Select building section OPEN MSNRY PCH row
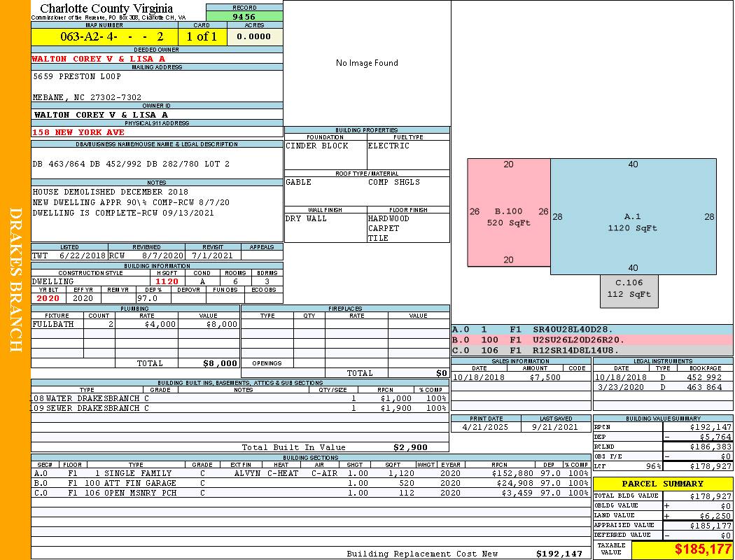 (311, 493)
